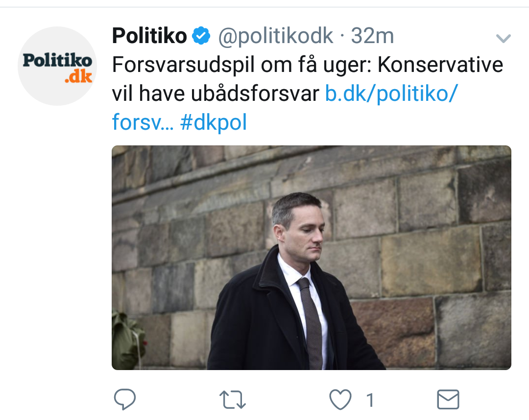The height and width of the screenshot is (420, 529).
Task: Open the #dkpol hashtag
Action: pyautogui.click(x=214, y=122)
